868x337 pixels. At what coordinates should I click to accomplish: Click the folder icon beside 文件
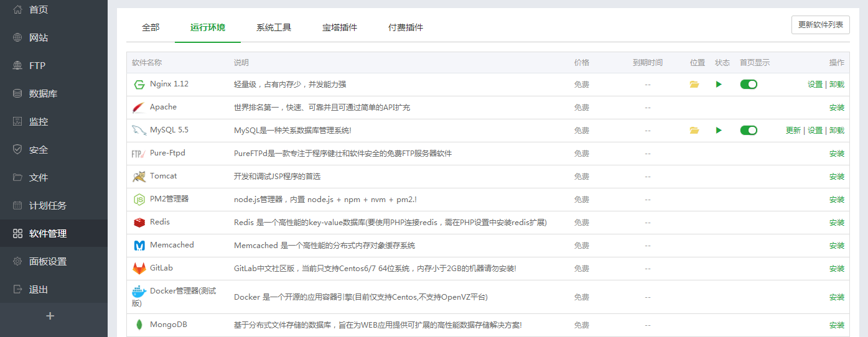(17, 177)
